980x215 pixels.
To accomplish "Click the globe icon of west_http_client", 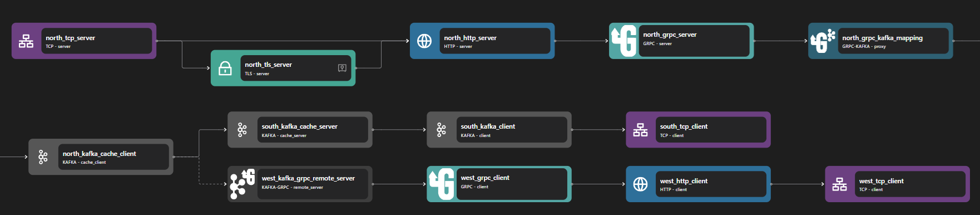I will (x=641, y=184).
